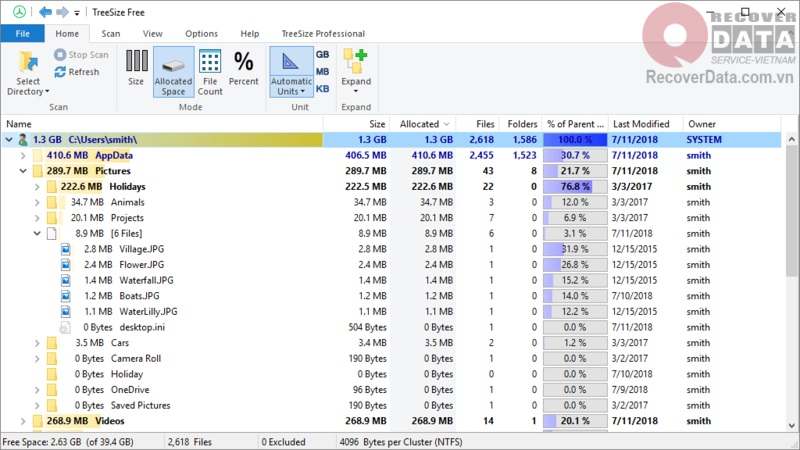Click the Holidays folder icon
Screen dimensions: 800x450
click(52, 187)
